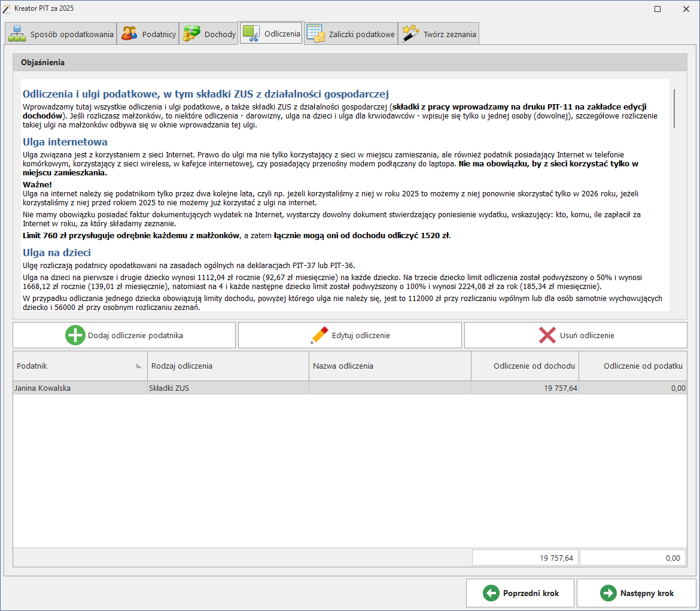Click the Twórz zeznania magic wand icon

click(x=410, y=34)
